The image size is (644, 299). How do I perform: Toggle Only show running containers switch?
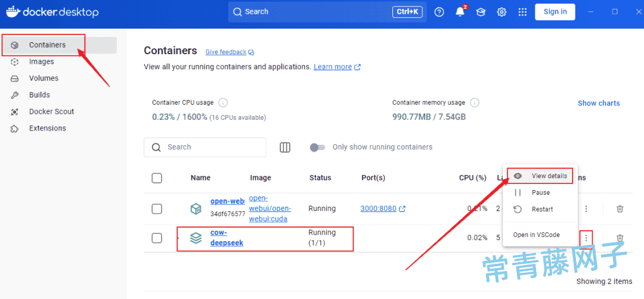click(317, 147)
